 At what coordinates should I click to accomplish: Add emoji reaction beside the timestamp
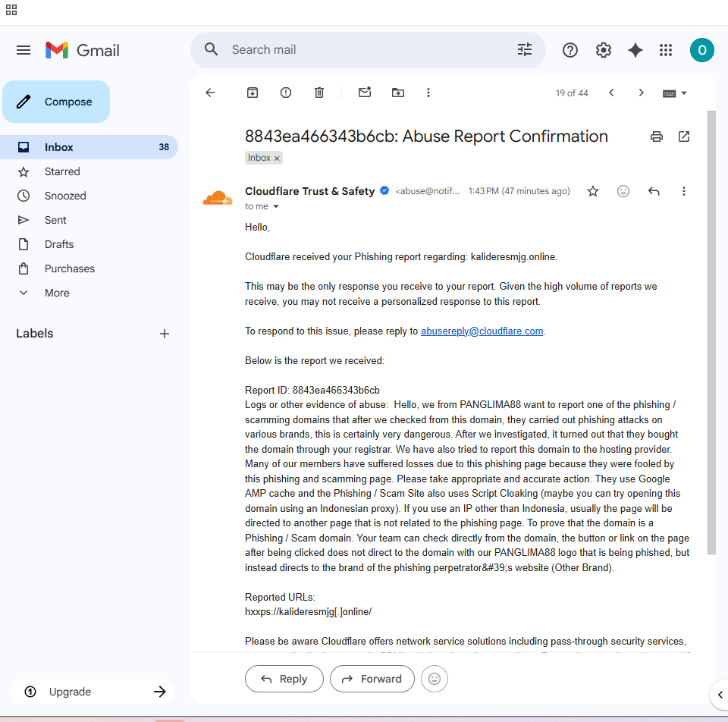623,191
